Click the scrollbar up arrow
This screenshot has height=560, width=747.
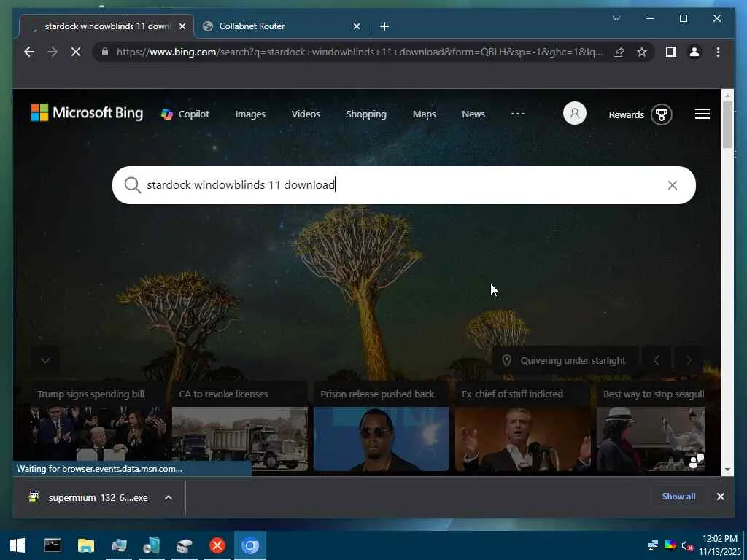tap(727, 96)
